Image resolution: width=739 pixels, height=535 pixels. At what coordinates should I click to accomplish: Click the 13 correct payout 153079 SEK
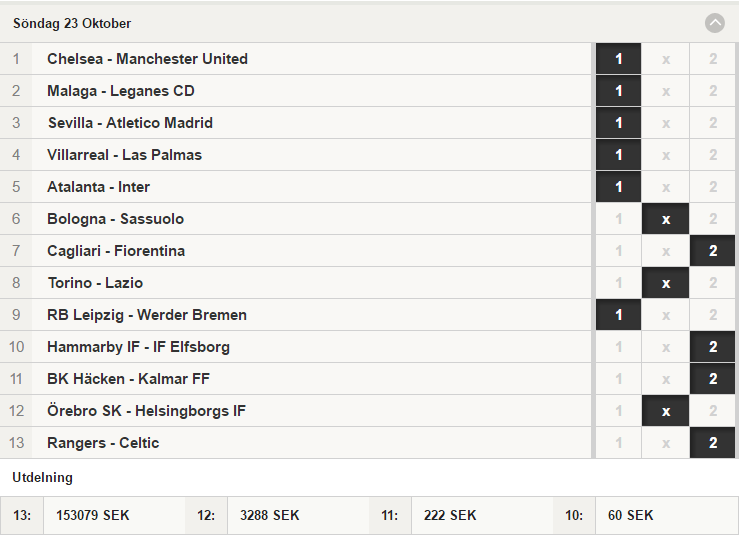[x=93, y=515]
